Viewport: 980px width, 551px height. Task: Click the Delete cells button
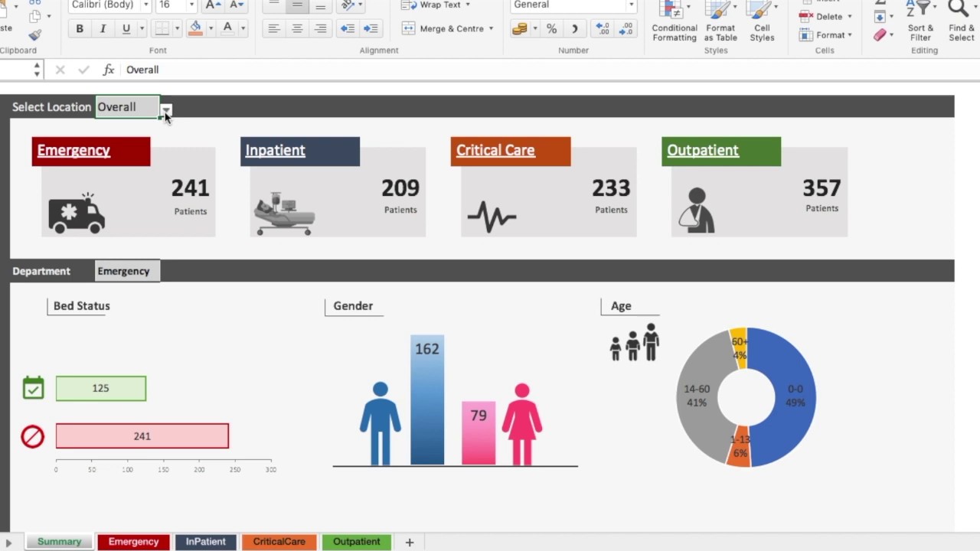coord(825,16)
